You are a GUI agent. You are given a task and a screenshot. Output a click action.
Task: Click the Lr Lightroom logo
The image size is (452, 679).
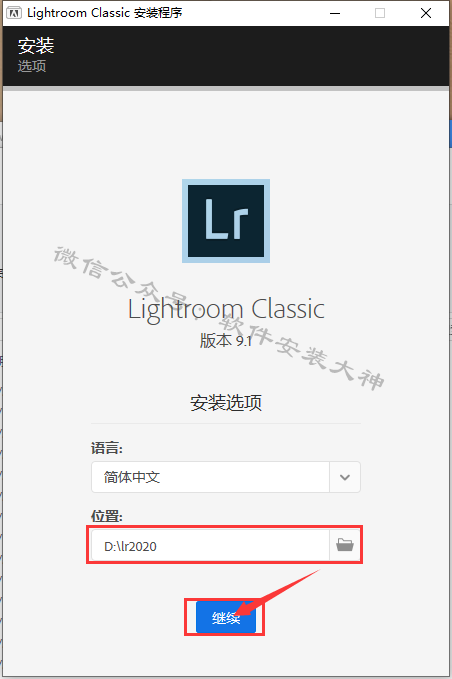tap(226, 221)
